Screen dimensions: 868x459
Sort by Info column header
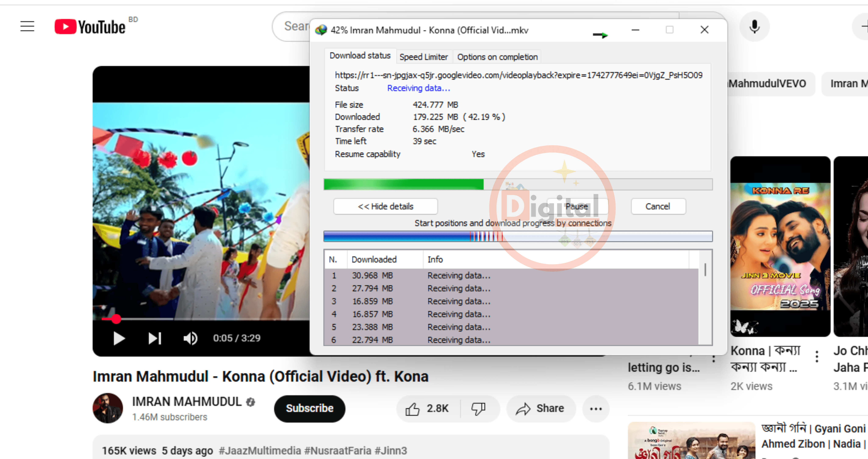[556, 259]
